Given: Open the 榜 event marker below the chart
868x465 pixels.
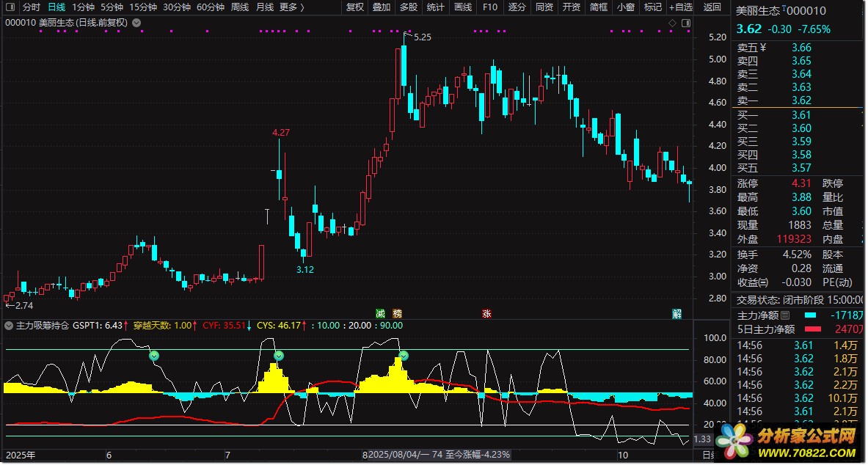Looking at the screenshot, I should [398, 314].
